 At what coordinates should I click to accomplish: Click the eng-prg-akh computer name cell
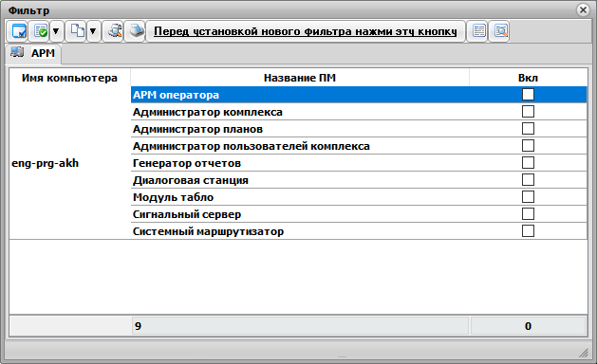pos(70,163)
